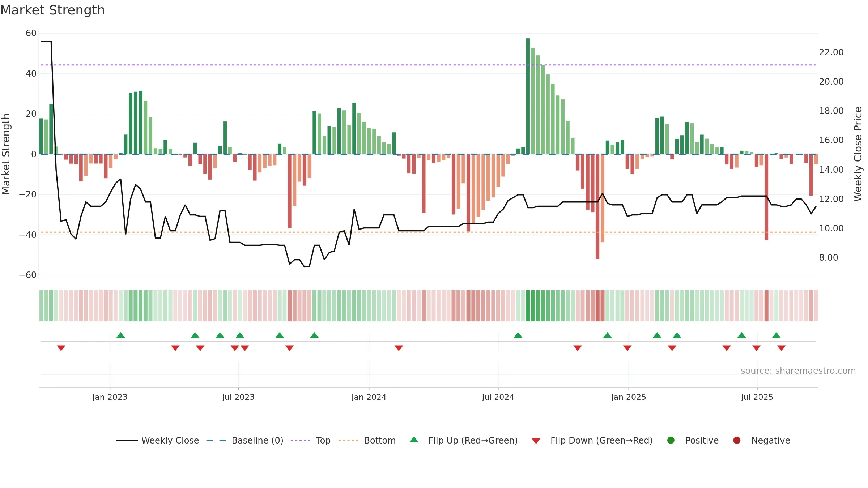Click the 'source: sharemaestro.com' text

coord(798,371)
